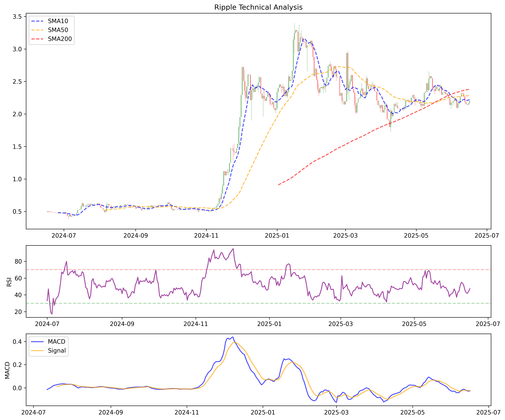Viewport: 505px width, 420px height.
Task: Click the 2024-11 tick on RSI chart
Action: (x=195, y=324)
